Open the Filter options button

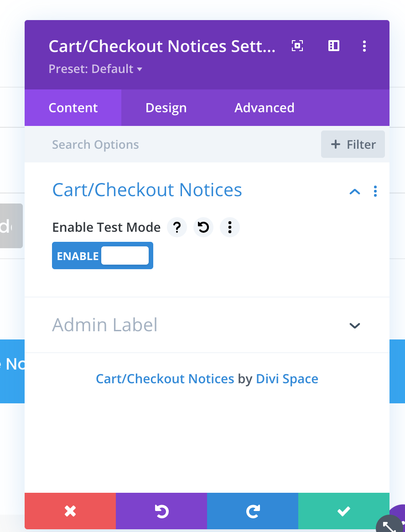click(x=353, y=144)
